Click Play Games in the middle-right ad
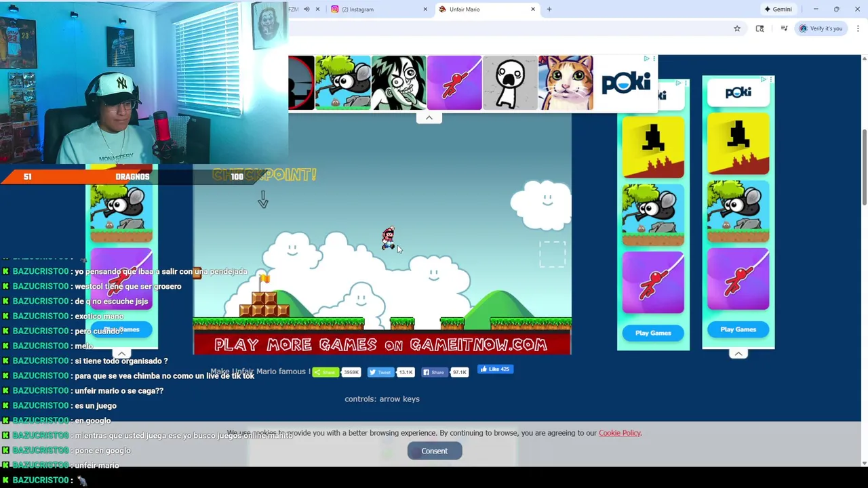Viewport: 868px width, 488px height. tap(653, 333)
